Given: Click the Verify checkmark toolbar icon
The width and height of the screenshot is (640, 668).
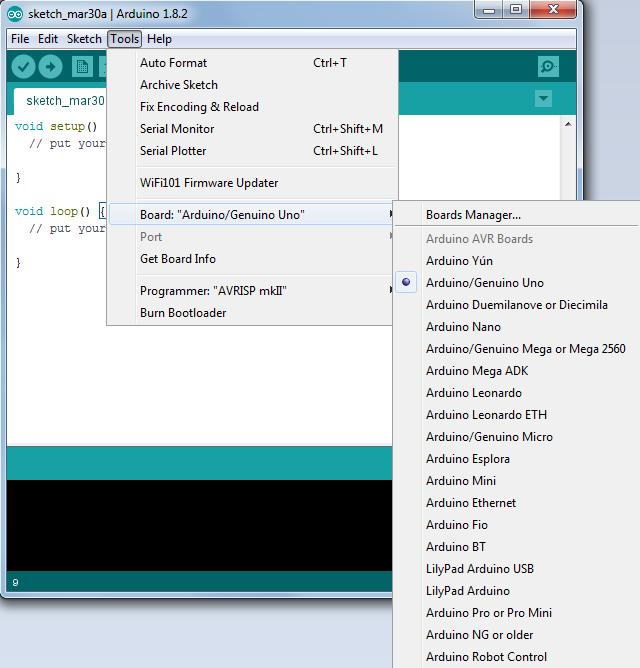Looking at the screenshot, I should tap(23, 67).
